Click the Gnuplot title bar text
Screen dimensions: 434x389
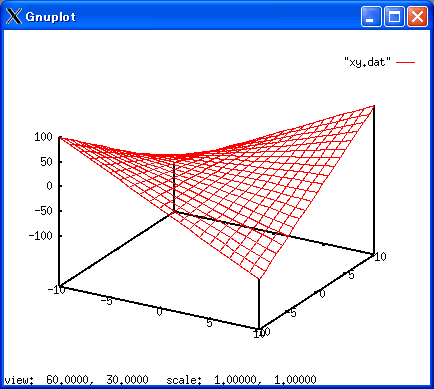click(x=51, y=17)
